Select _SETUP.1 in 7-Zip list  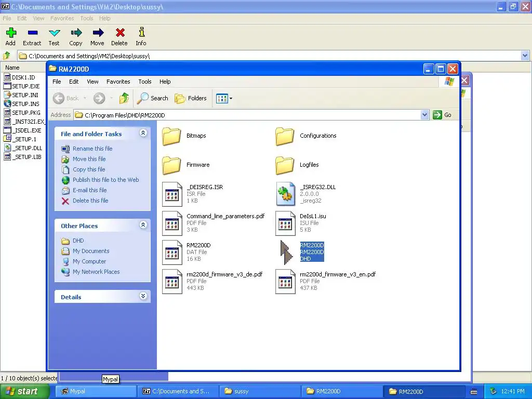click(20, 139)
